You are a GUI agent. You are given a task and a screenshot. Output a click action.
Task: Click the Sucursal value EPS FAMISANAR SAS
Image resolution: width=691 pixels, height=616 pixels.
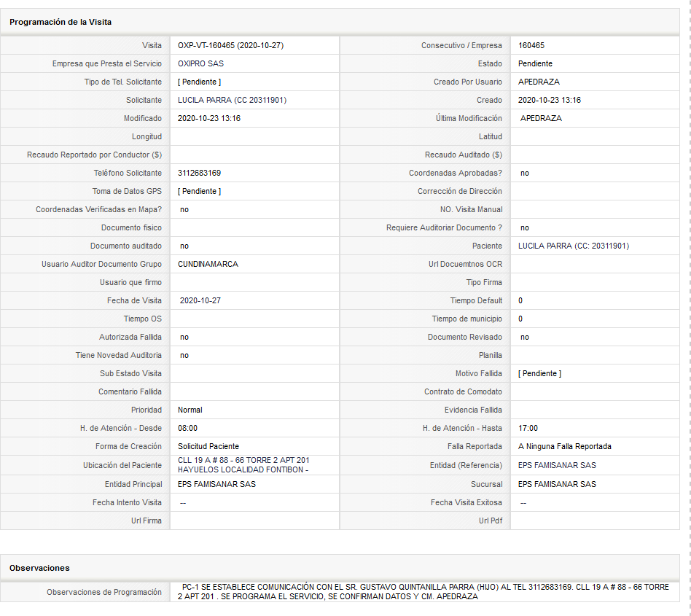pyautogui.click(x=557, y=484)
